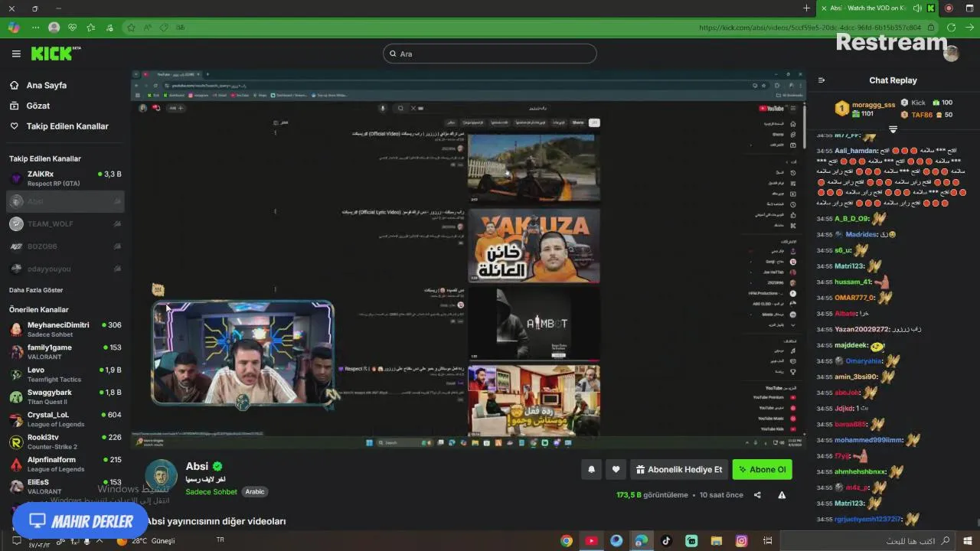Click username hussam_41 in chat

click(x=853, y=282)
